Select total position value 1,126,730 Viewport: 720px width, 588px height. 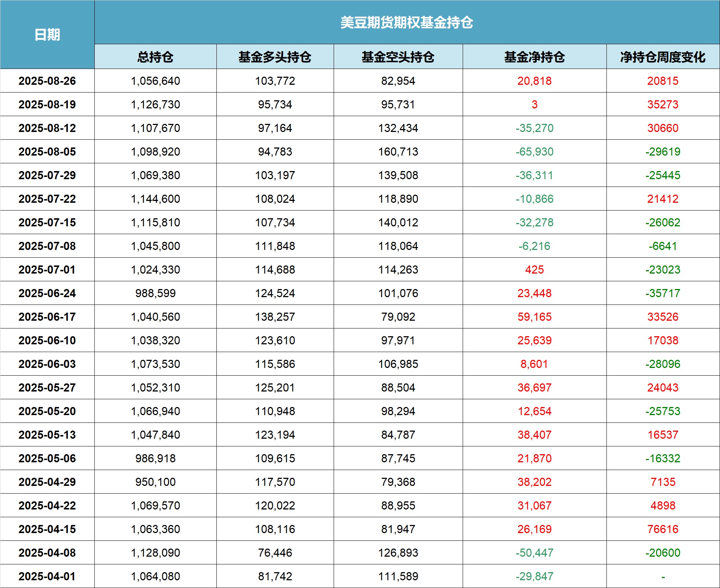[155, 104]
